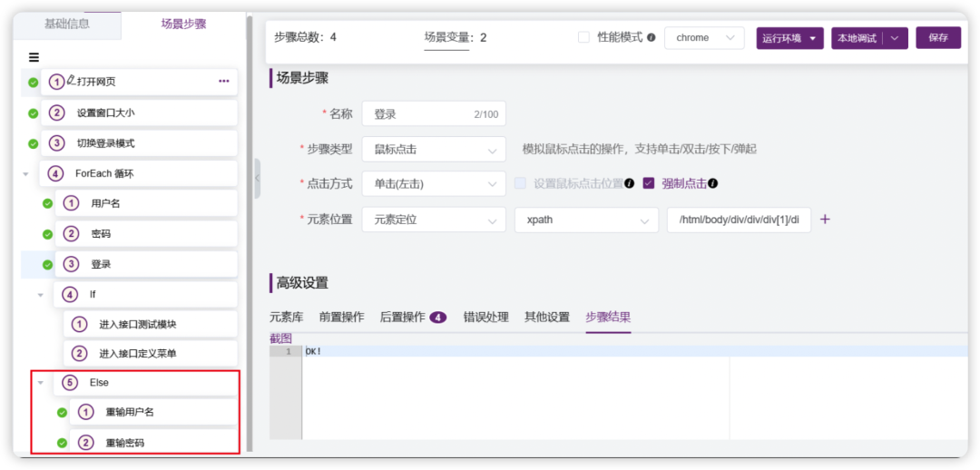The height and width of the screenshot is (470, 980).
Task: Open the 点击方式 dropdown showing 单击(左击)
Action: 434,184
